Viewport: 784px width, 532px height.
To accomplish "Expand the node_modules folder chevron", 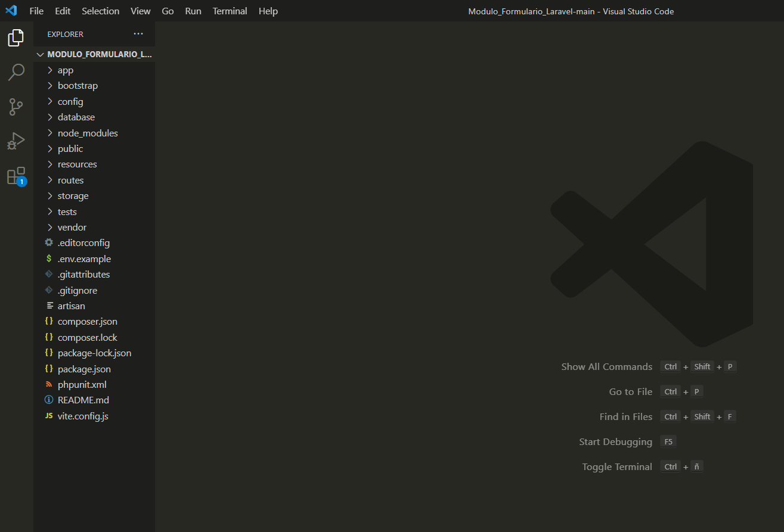I will point(50,133).
